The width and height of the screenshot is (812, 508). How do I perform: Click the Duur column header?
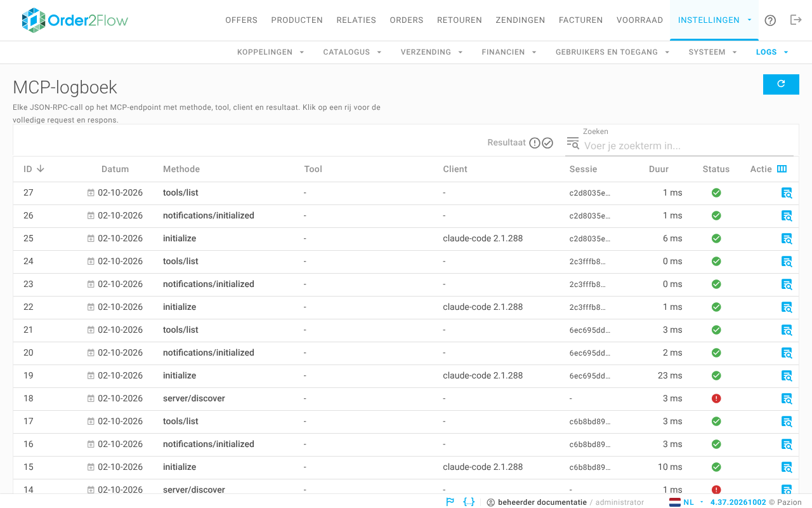(x=658, y=169)
